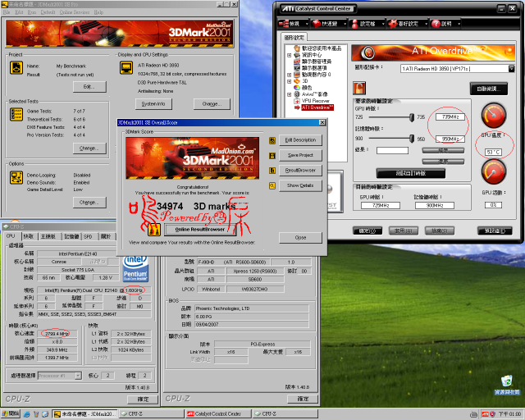Image resolution: width=525 pixels, height=420 pixels.
Task: Adjust the GPU clock slider handle
Action: point(412,117)
